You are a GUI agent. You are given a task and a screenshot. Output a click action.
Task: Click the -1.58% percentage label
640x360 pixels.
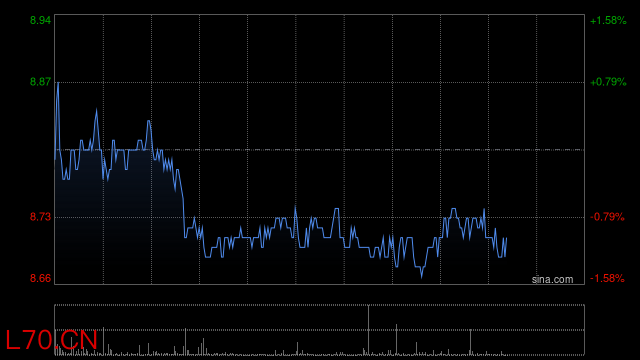[x=607, y=278]
